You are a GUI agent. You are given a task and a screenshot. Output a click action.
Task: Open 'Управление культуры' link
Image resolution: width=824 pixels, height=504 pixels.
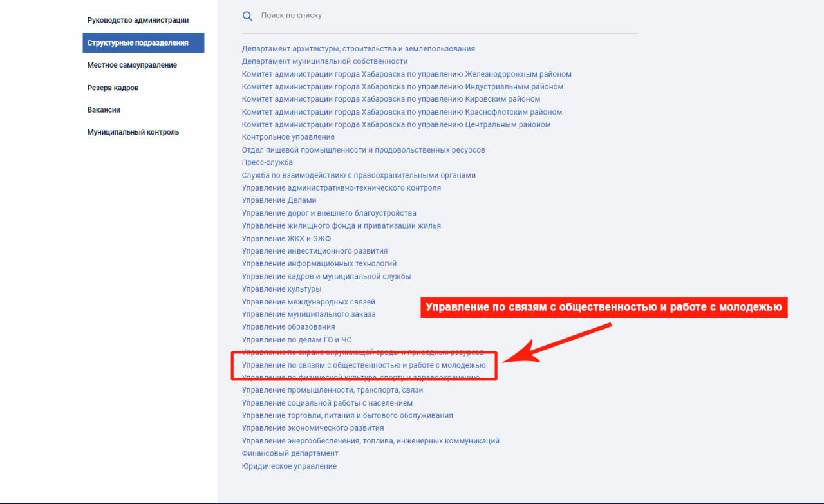282,289
